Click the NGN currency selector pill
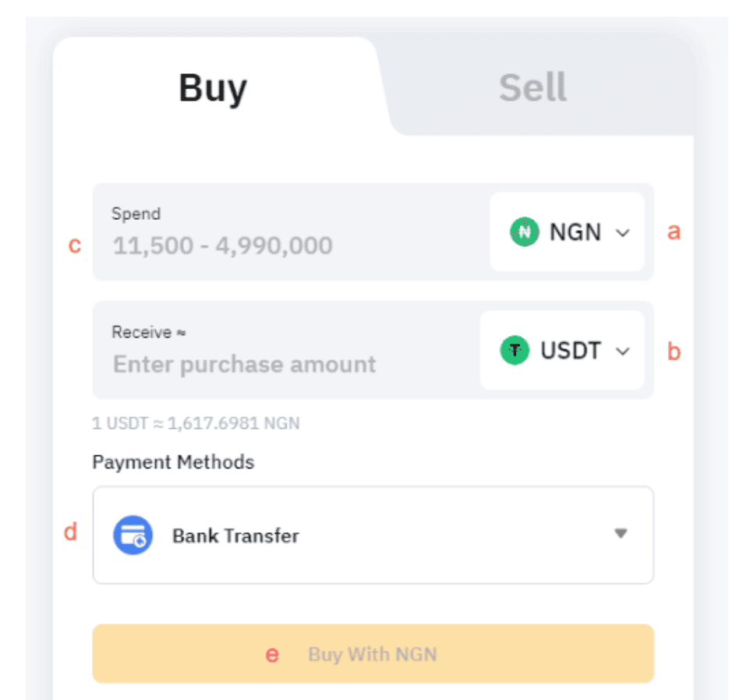The width and height of the screenshot is (736, 700). [x=567, y=232]
